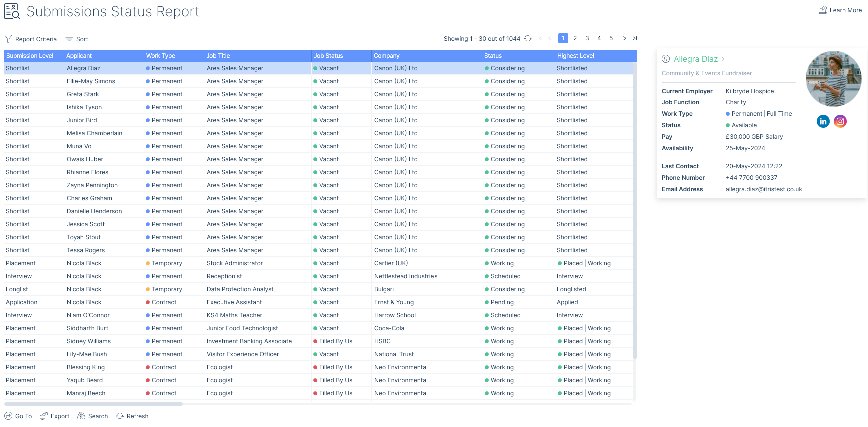868x427 pixels.
Task: Sort by Job Title column header
Action: coord(258,56)
